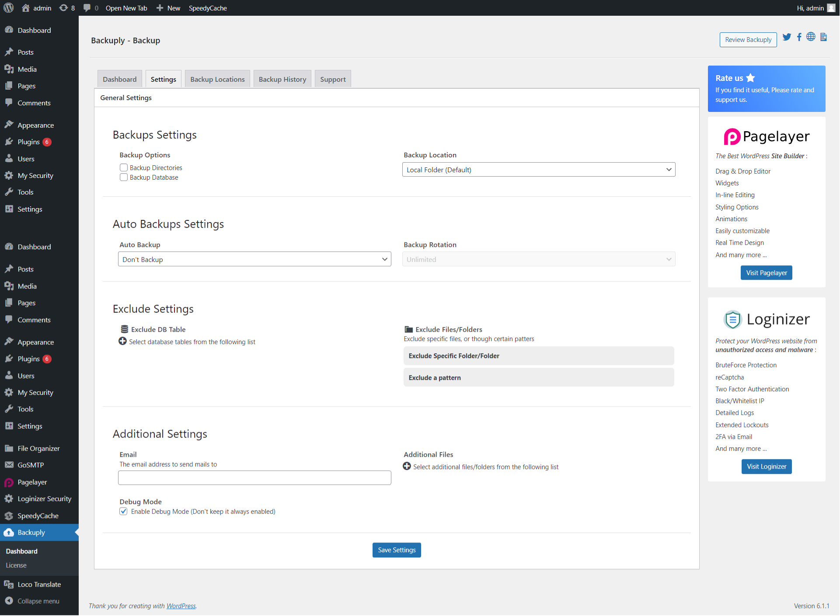Enable the Backup Directories checkbox

(x=123, y=167)
